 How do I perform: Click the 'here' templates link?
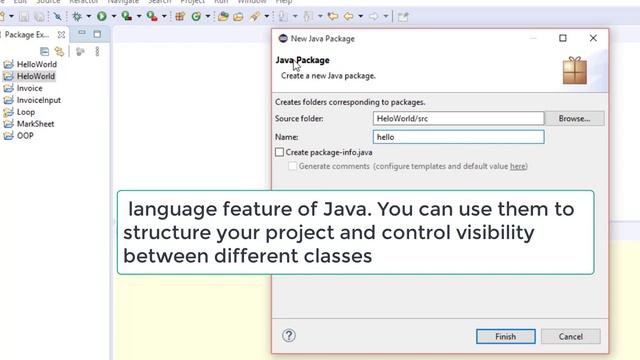point(518,166)
